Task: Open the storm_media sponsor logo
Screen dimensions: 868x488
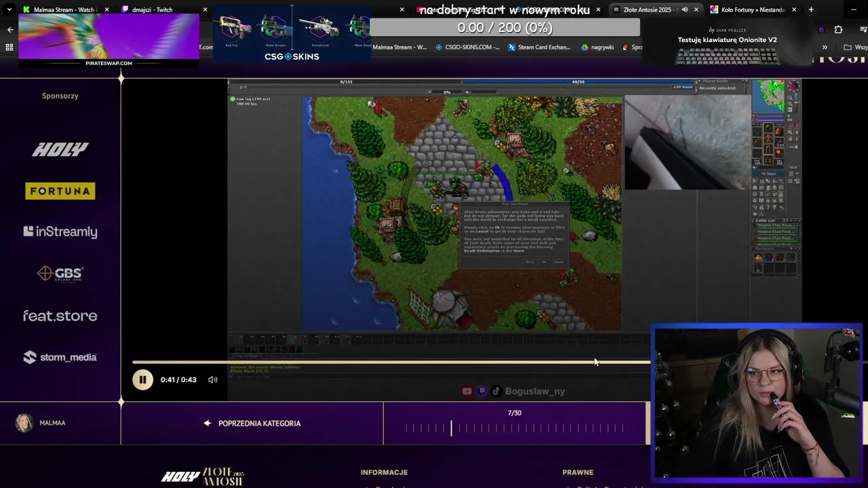Action: pos(60,357)
